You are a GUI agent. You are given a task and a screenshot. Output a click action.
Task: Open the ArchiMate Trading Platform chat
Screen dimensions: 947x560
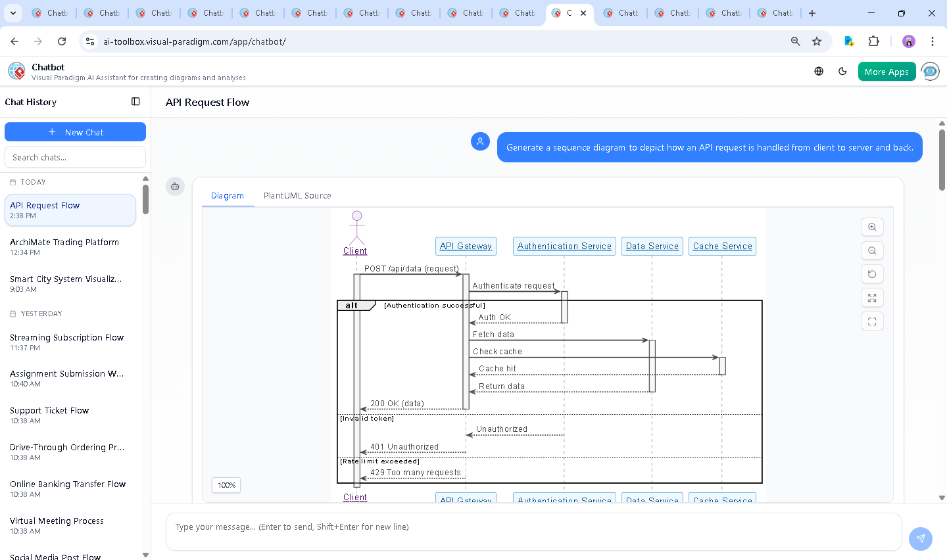(x=64, y=246)
